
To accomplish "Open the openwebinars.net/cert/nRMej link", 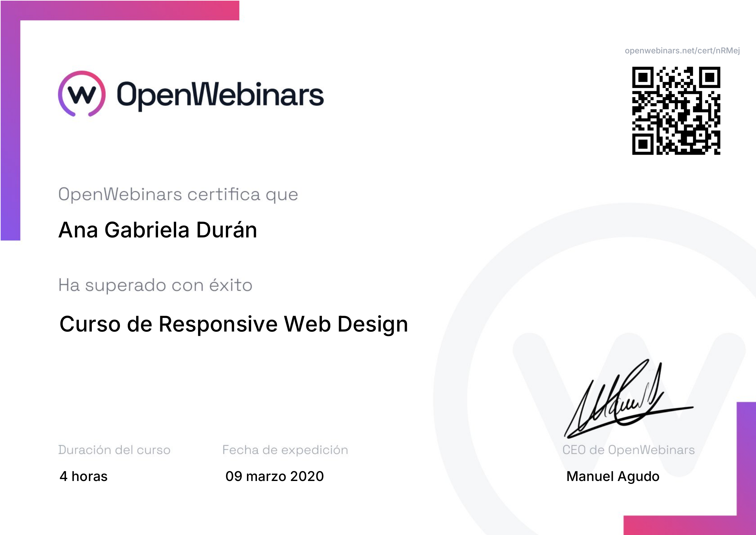I will pos(682,51).
